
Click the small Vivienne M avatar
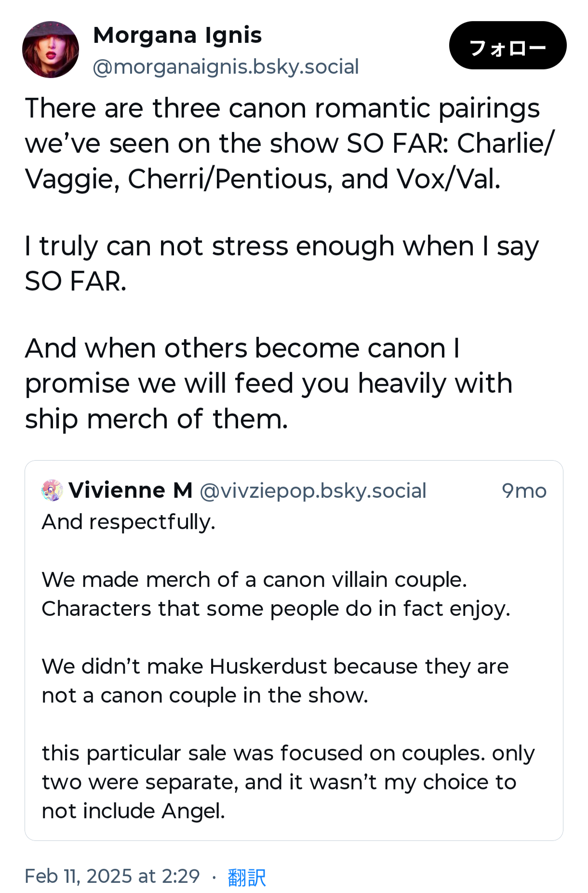(x=52, y=491)
